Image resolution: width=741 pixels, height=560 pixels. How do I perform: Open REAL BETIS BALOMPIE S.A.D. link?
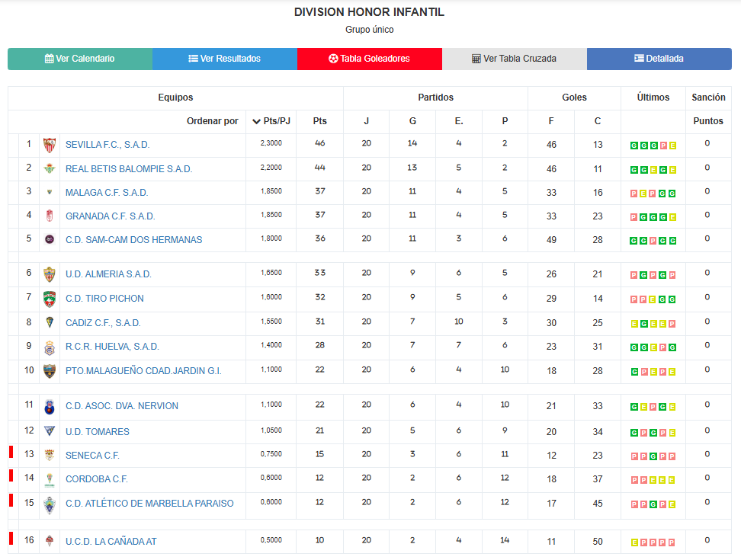[129, 169]
